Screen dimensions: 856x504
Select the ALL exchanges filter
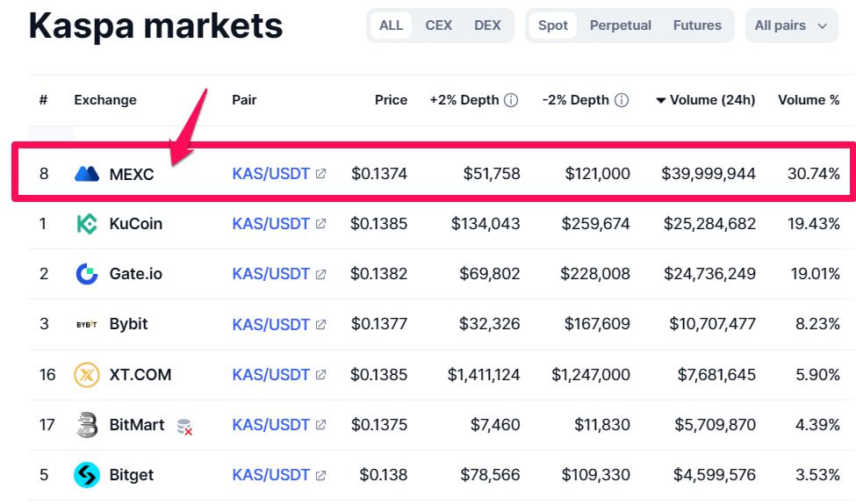[391, 25]
